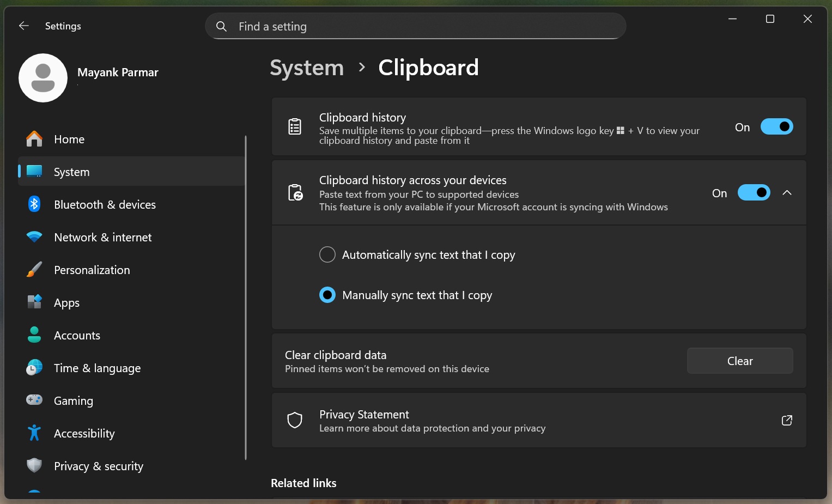Select the Home icon in sidebar
The image size is (832, 504).
[34, 139]
